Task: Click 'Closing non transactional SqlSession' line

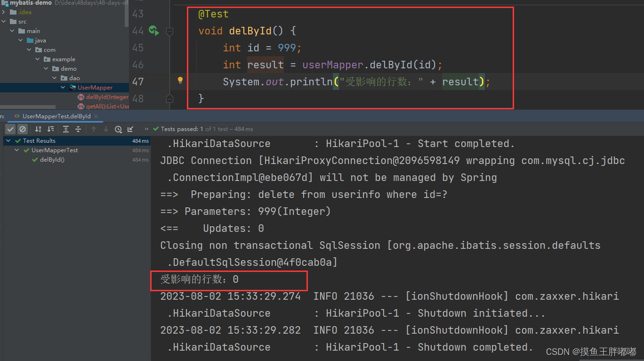Action: (x=380, y=246)
